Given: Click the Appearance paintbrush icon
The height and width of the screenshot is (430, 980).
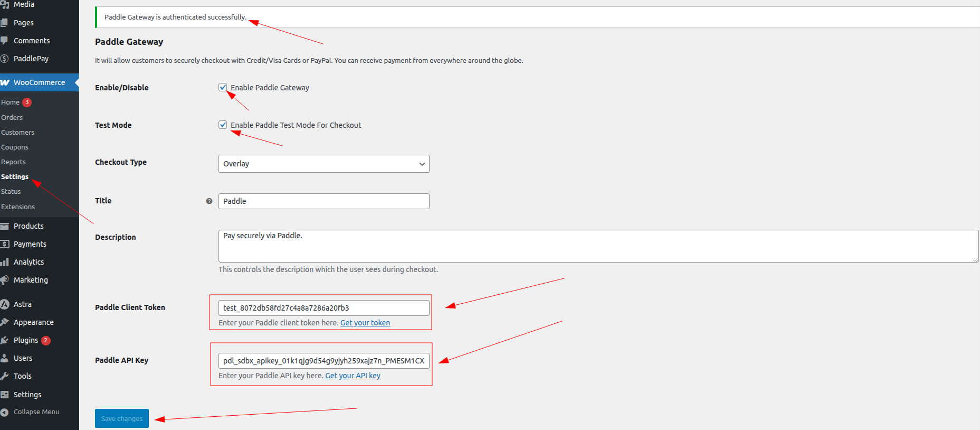Looking at the screenshot, I should [4, 322].
